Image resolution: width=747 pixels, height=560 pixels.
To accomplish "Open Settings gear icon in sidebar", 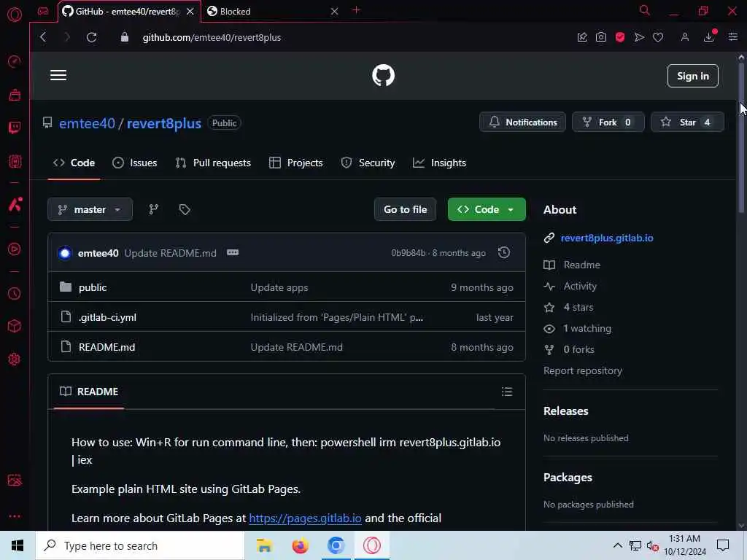I will pos(15,359).
